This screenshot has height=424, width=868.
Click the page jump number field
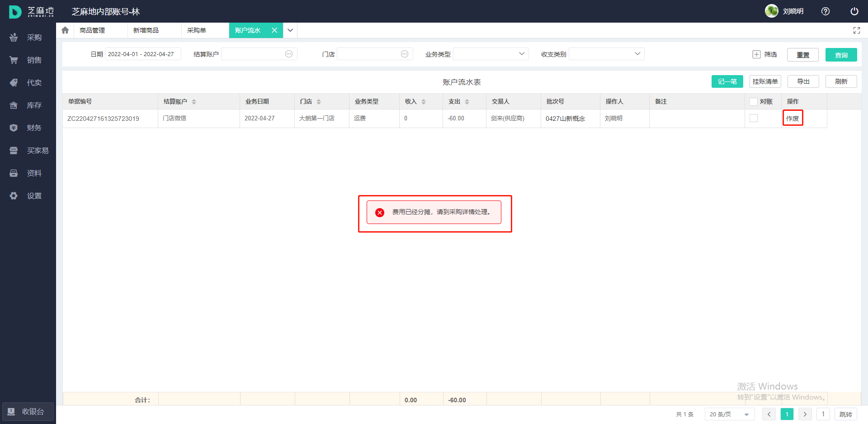(x=823, y=414)
